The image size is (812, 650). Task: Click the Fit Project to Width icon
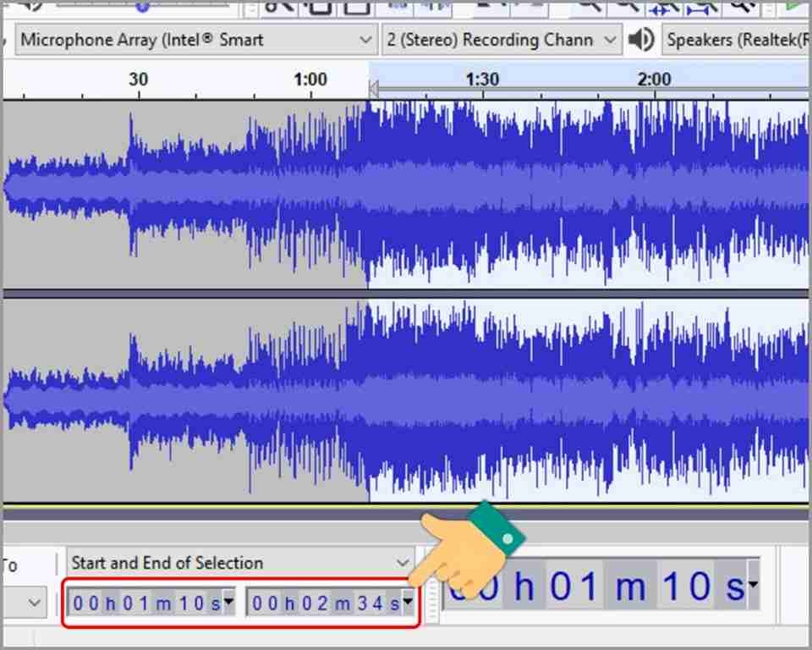[702, 6]
